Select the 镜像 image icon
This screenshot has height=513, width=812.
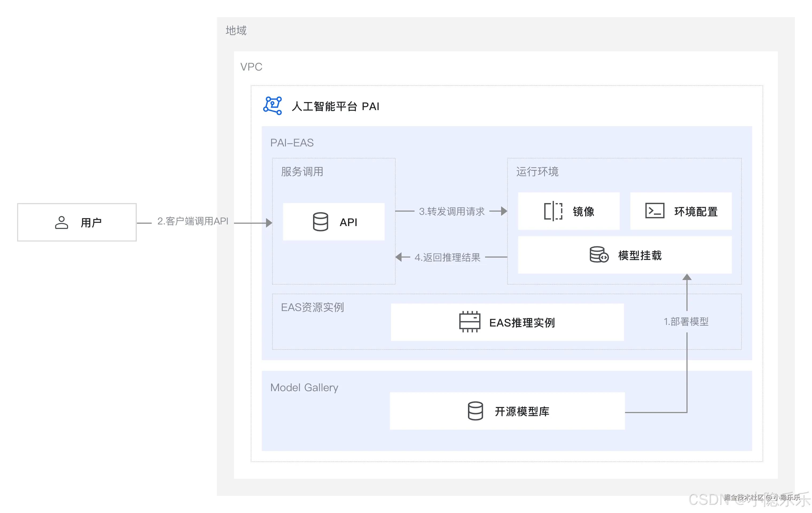[x=552, y=211]
